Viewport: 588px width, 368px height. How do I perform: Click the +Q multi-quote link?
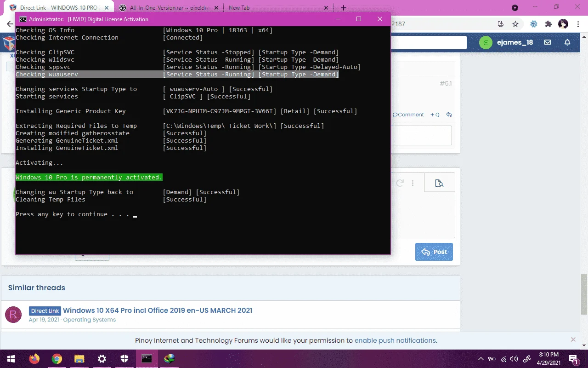(435, 115)
